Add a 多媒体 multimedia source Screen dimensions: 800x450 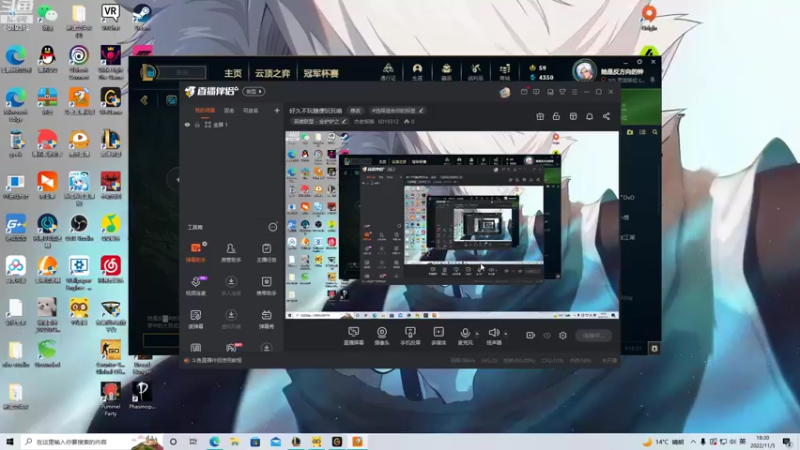click(438, 336)
